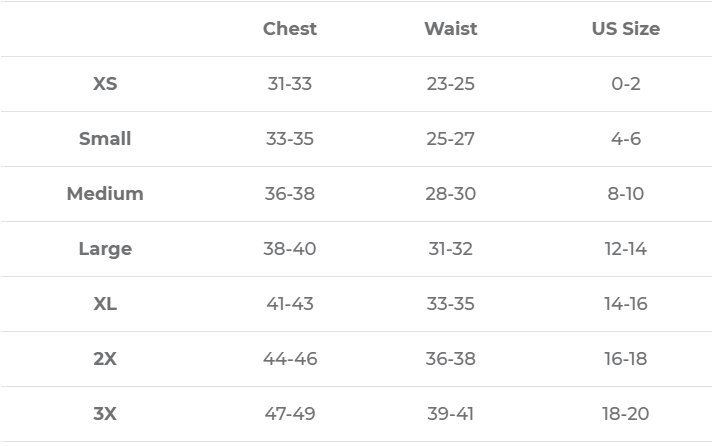This screenshot has width=712, height=446.
Task: Click the Medium US size 8-10
Action: [x=625, y=194]
